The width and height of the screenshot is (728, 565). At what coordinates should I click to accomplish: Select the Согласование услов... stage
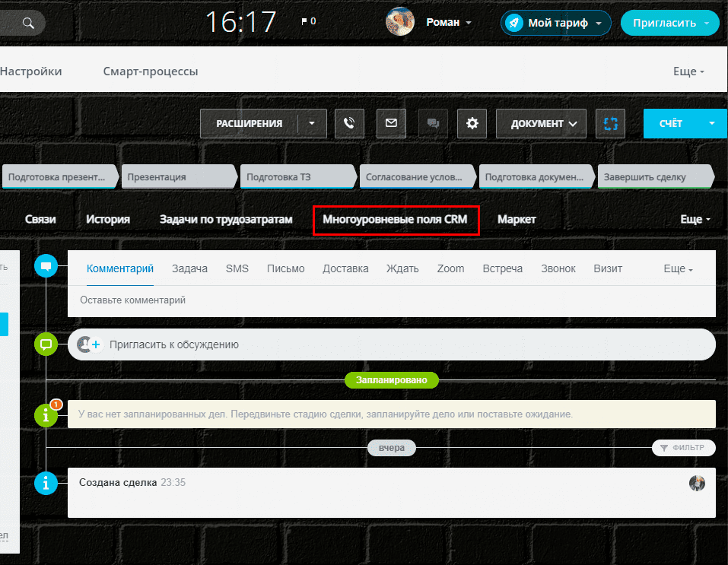coord(418,177)
